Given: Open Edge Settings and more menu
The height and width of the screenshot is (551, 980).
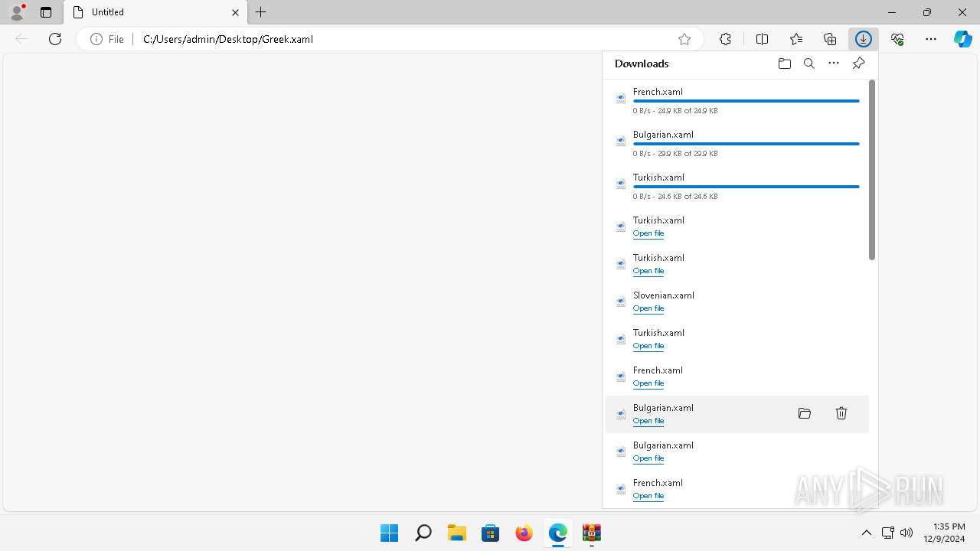Looking at the screenshot, I should click(931, 39).
